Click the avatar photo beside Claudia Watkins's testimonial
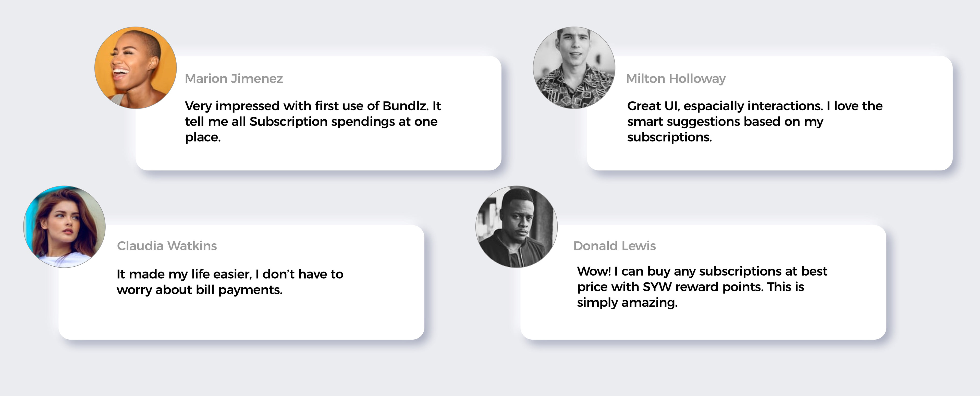Image resolution: width=980 pixels, height=396 pixels. (64, 227)
